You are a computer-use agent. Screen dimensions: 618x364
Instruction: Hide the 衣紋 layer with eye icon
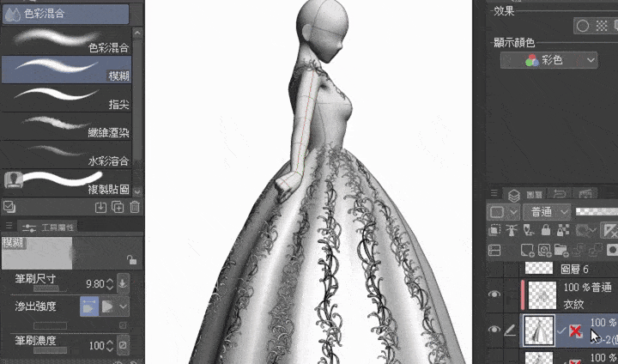pos(494,294)
